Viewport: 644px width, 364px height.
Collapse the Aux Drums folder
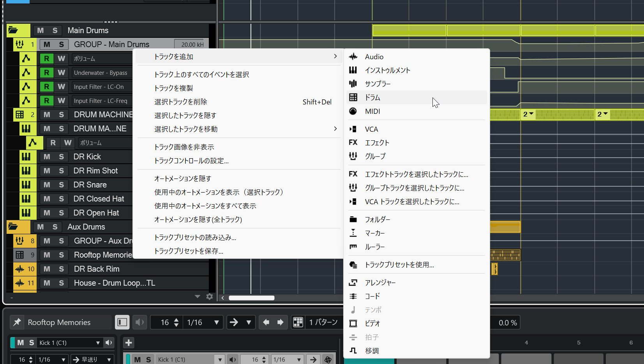(13, 227)
